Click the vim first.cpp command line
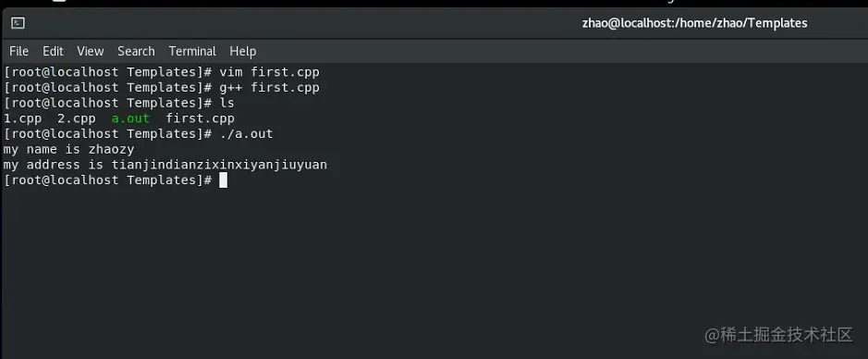This screenshot has height=359, width=868. (x=269, y=71)
